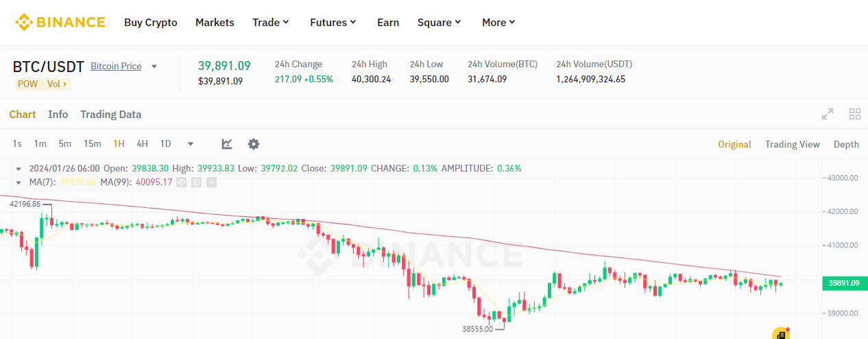Image resolution: width=868 pixels, height=339 pixels.
Task: Switch to the Trading Data tab
Action: tap(110, 115)
